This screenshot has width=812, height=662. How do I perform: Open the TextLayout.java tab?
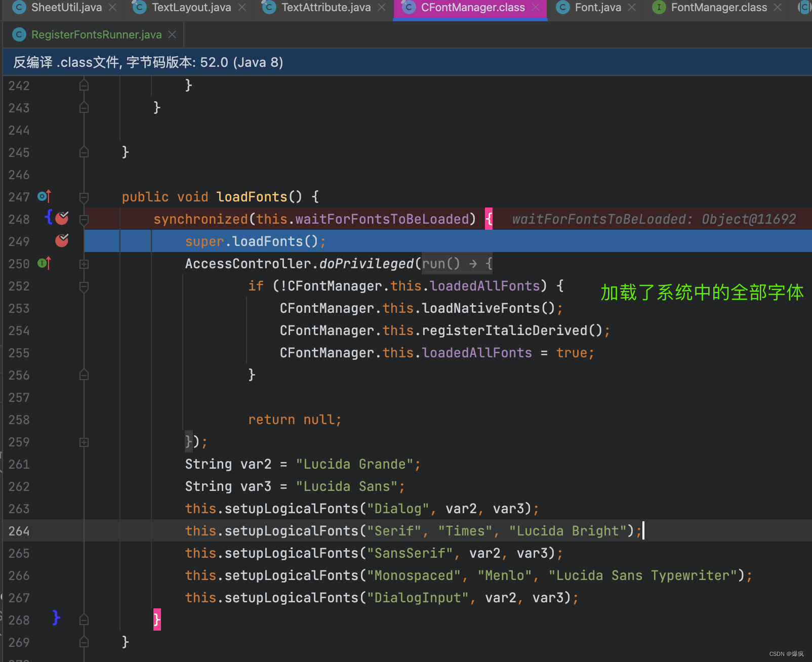pyautogui.click(x=191, y=8)
